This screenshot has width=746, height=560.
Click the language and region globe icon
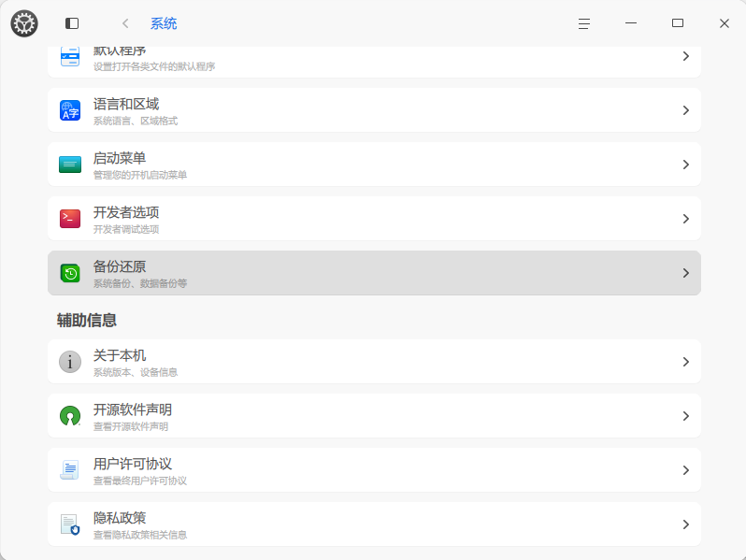click(x=70, y=110)
